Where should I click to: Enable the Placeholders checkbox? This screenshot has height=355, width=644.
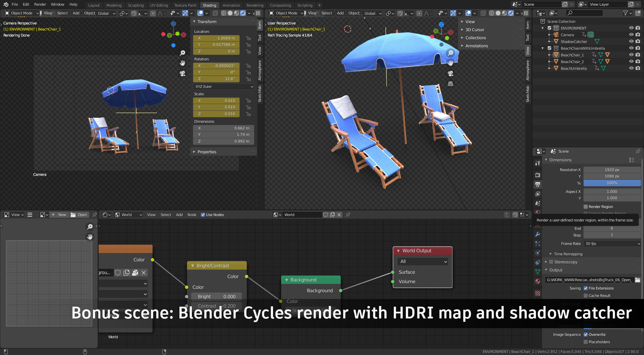tap(586, 342)
